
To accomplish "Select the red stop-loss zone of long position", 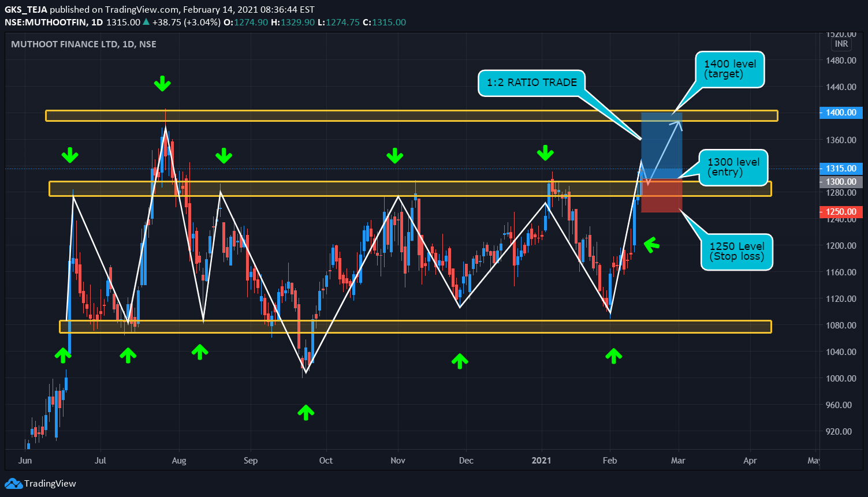I will coord(662,196).
